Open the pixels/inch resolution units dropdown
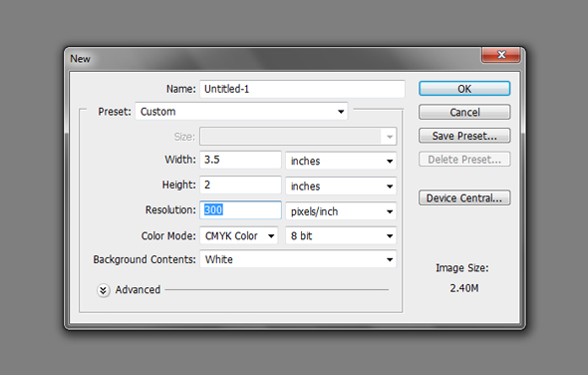 (x=341, y=211)
